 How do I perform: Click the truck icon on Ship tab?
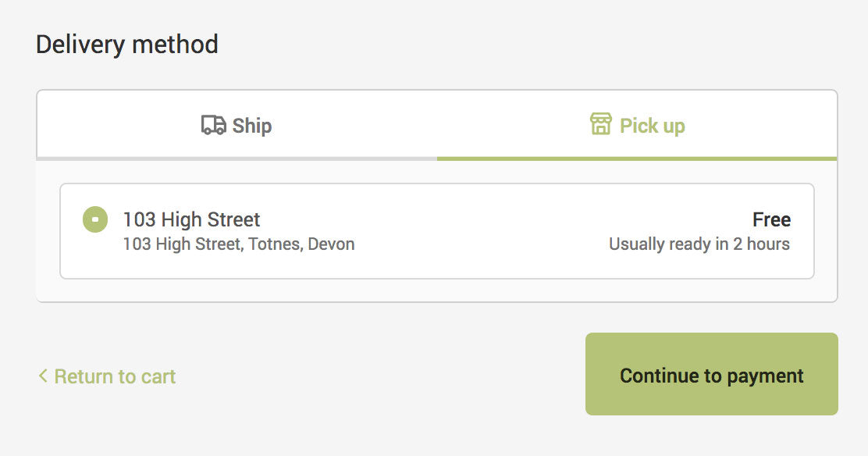coord(213,125)
